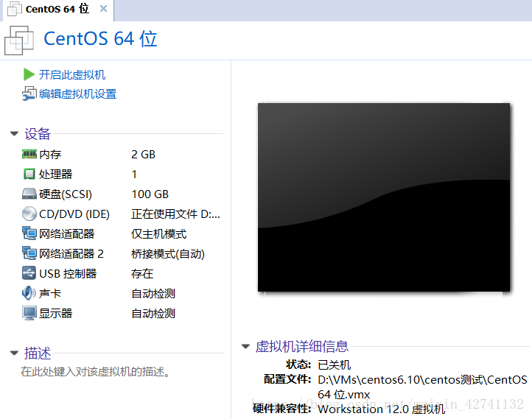Click the 自动检测 value for 声卡
The image size is (532, 419).
pos(153,293)
